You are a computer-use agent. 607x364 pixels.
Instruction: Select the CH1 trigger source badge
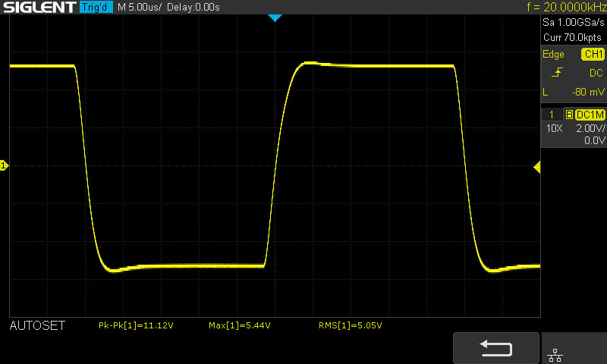tap(593, 54)
